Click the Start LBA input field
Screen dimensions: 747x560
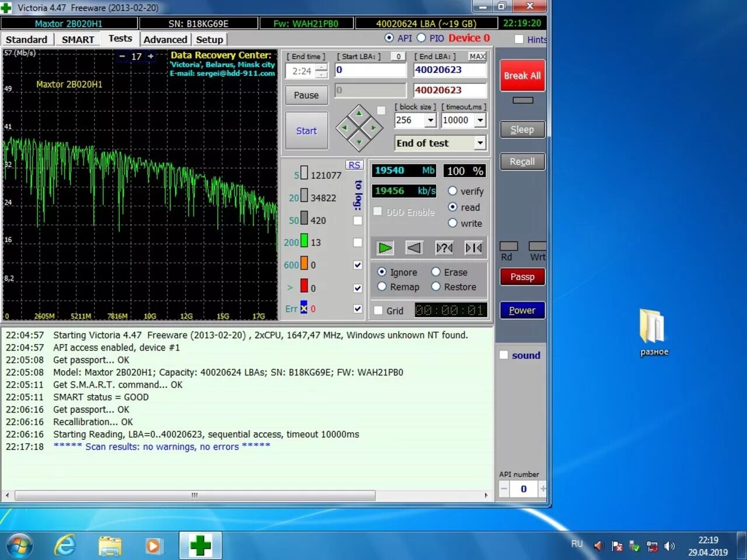tap(371, 70)
